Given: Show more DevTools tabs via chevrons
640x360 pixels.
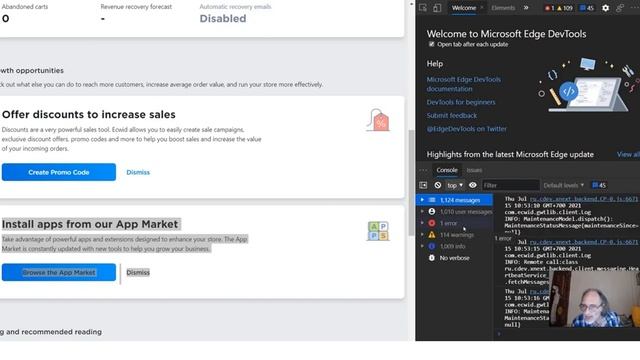Looking at the screenshot, I should [x=526, y=8].
